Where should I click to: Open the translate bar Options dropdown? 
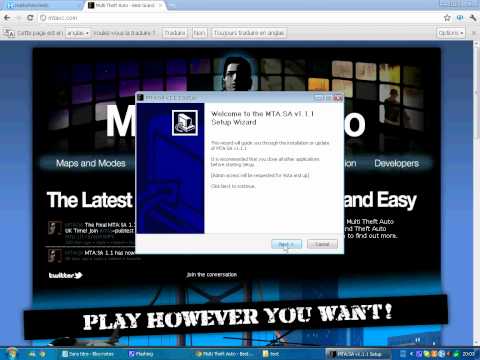pos(451,33)
